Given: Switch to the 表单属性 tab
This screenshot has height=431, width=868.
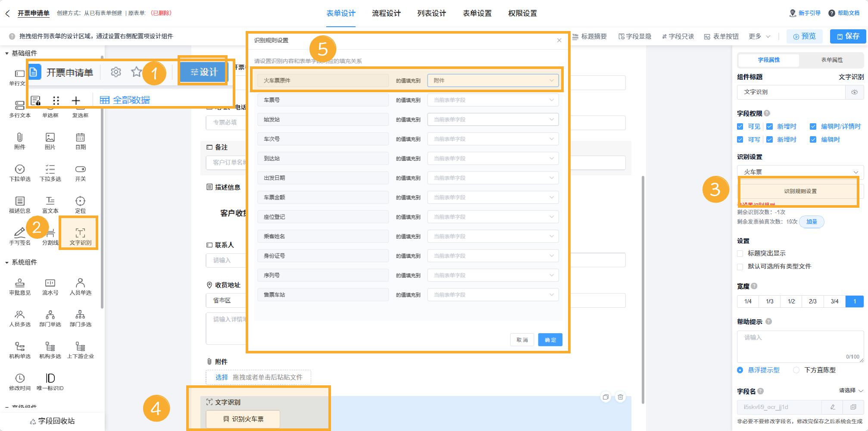Looking at the screenshot, I should [832, 60].
